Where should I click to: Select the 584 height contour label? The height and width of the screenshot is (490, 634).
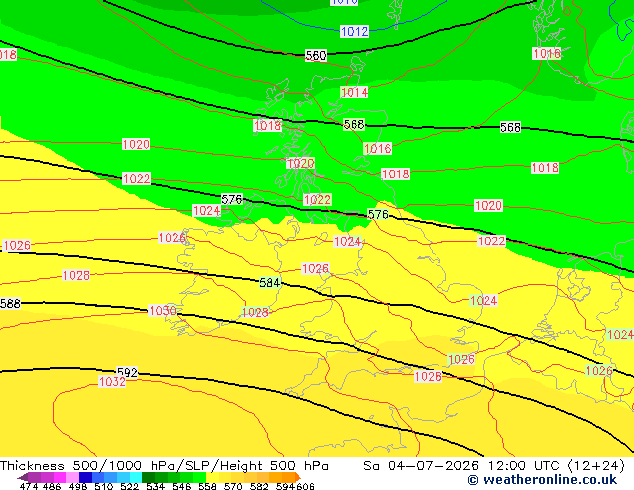click(x=270, y=283)
